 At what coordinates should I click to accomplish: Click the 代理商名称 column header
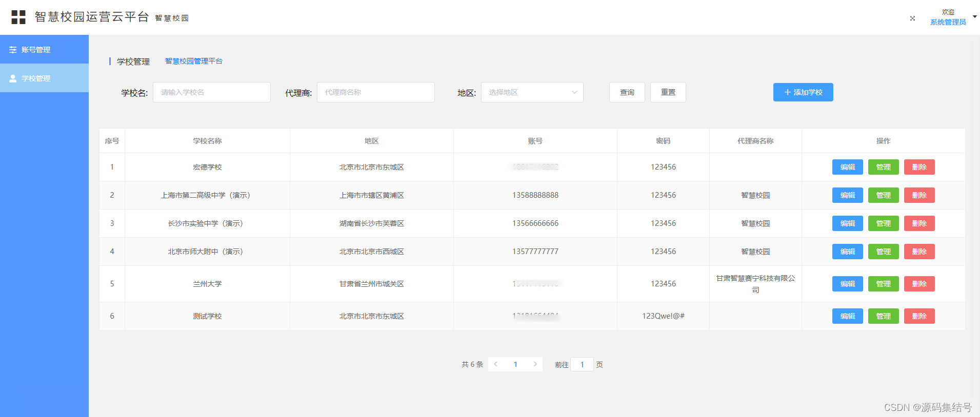[x=755, y=141]
